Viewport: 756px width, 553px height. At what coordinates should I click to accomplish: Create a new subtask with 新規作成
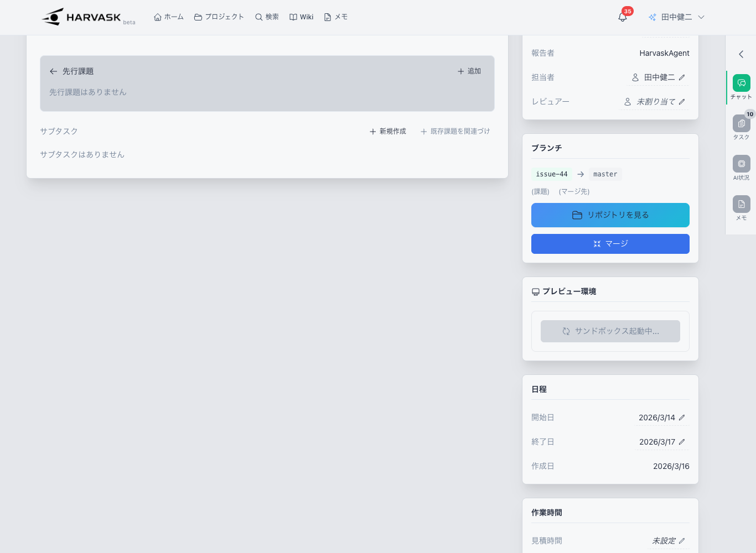tap(388, 132)
